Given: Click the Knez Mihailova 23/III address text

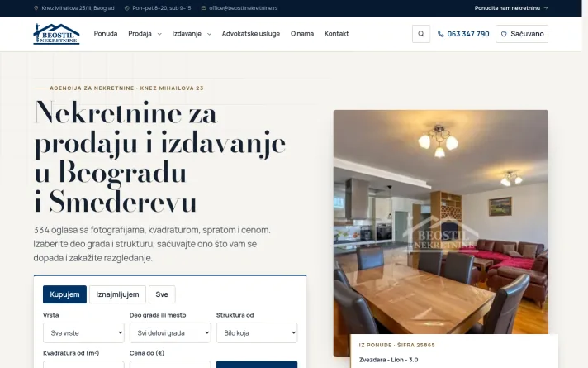Looking at the screenshot, I should (78, 8).
